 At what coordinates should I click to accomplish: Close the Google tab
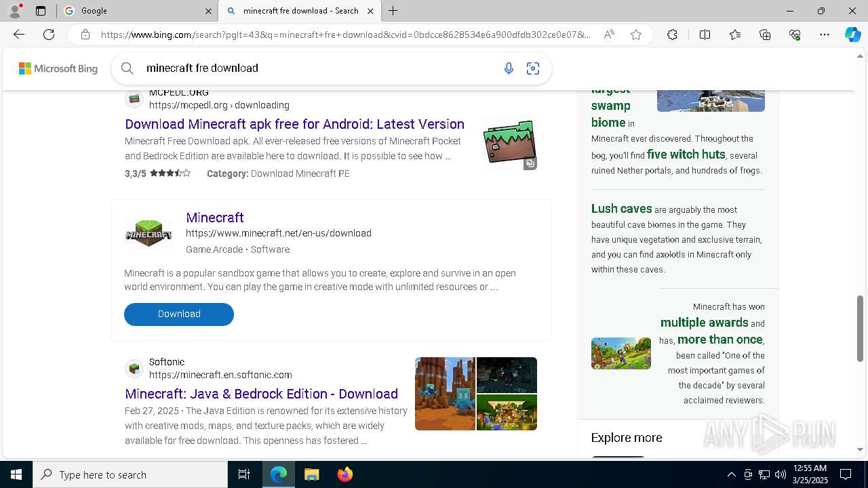pyautogui.click(x=208, y=11)
